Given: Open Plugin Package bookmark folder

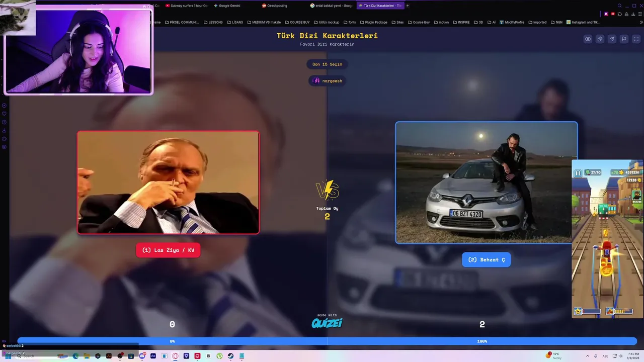Looking at the screenshot, I should tap(373, 22).
